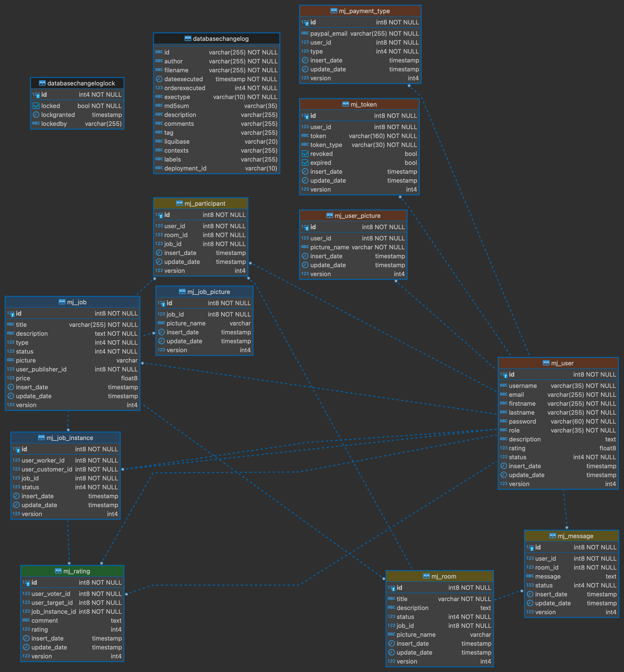Click the primary key icon of mj_token id
Viewport: 624px width, 672px height.
(305, 116)
